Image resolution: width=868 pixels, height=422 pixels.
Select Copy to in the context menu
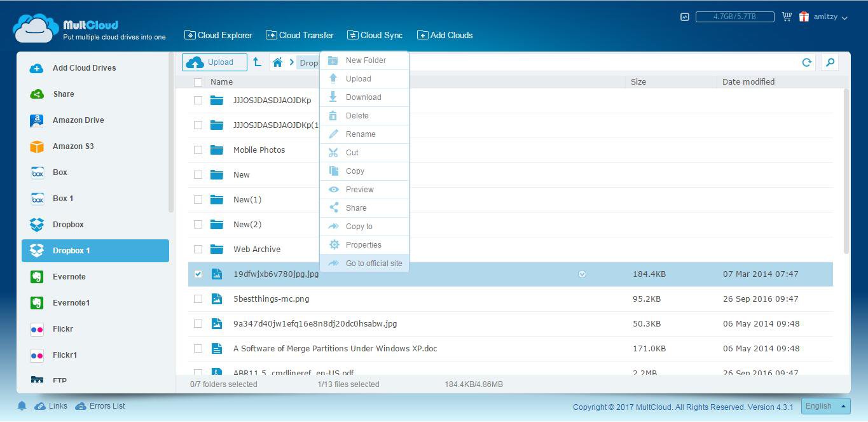click(x=359, y=227)
